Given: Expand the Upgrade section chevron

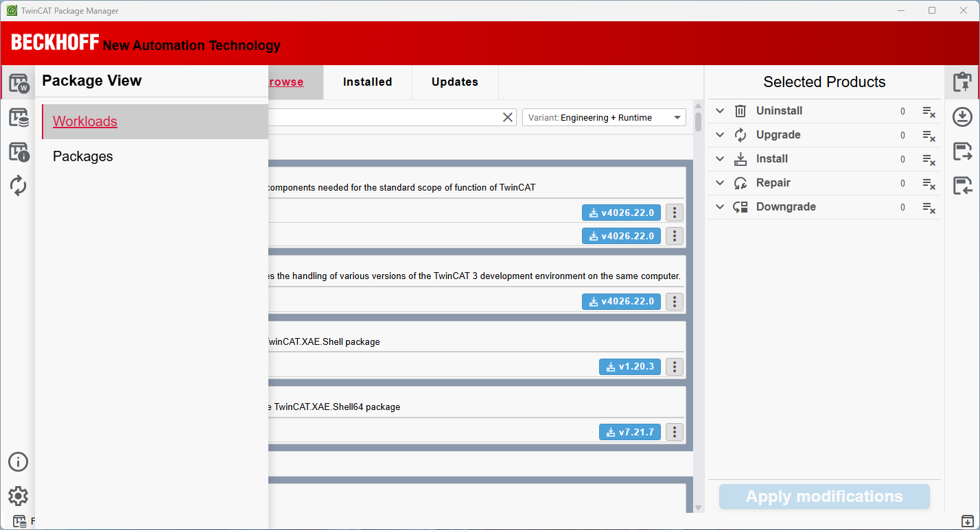Looking at the screenshot, I should 720,135.
